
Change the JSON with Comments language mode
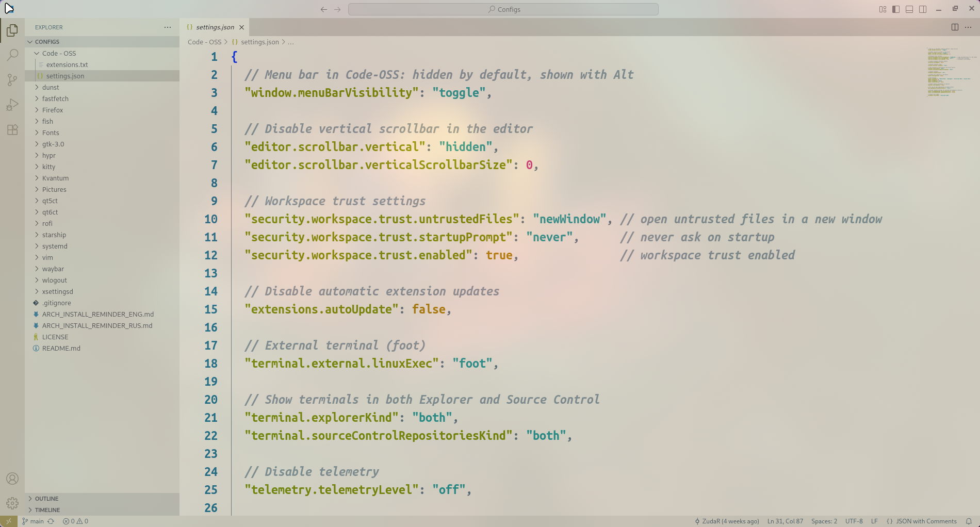pyautogui.click(x=923, y=521)
